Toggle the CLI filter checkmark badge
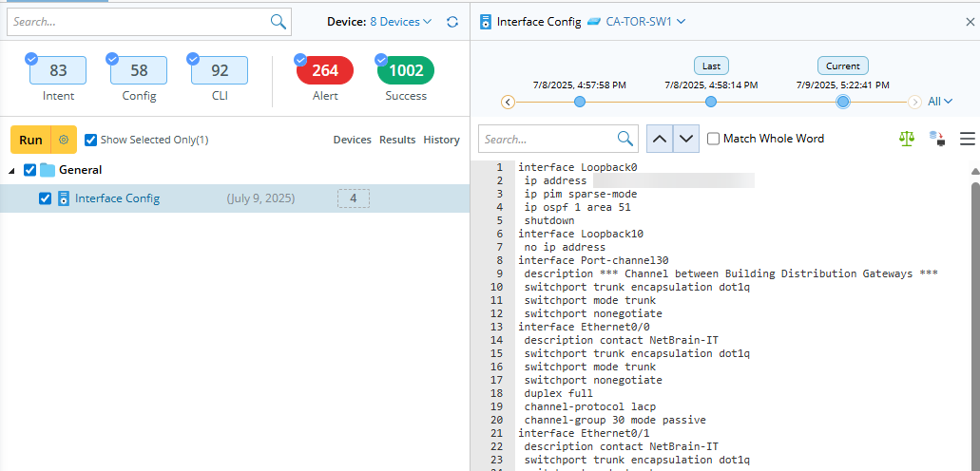Screen dimensions: 980x471 click(x=193, y=59)
